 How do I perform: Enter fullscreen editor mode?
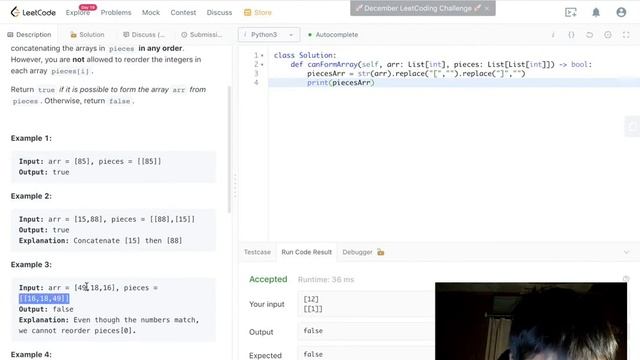(x=626, y=35)
